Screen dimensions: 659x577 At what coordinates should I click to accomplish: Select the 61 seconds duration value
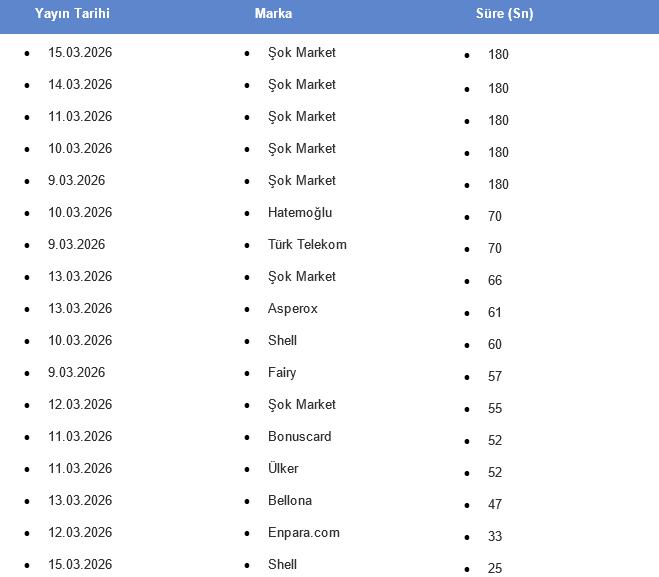(x=495, y=313)
